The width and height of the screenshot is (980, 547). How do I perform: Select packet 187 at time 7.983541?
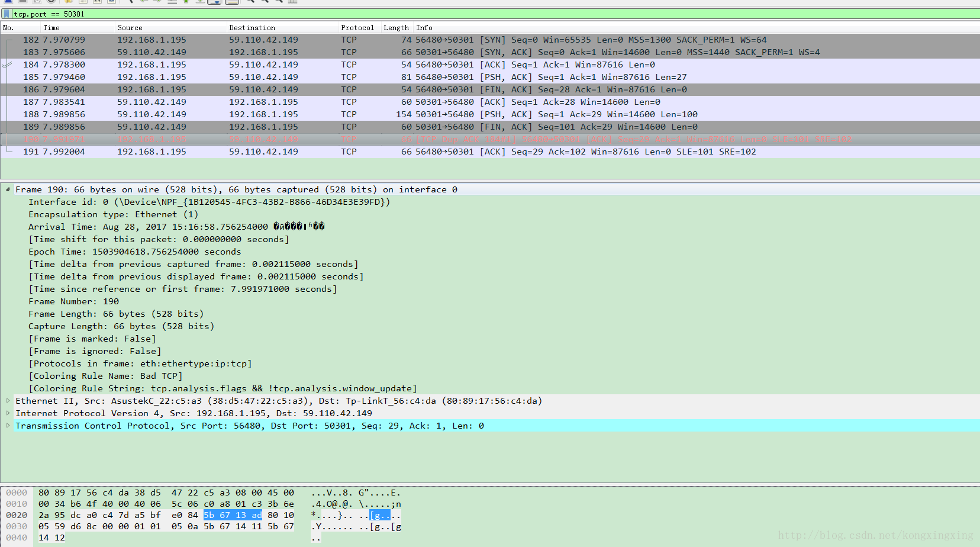[490, 102]
